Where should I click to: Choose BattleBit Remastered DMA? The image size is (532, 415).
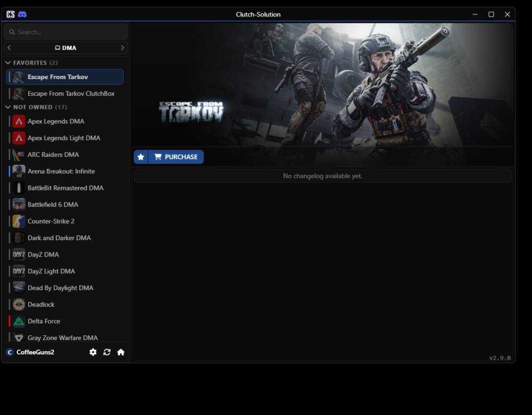pyautogui.click(x=65, y=188)
